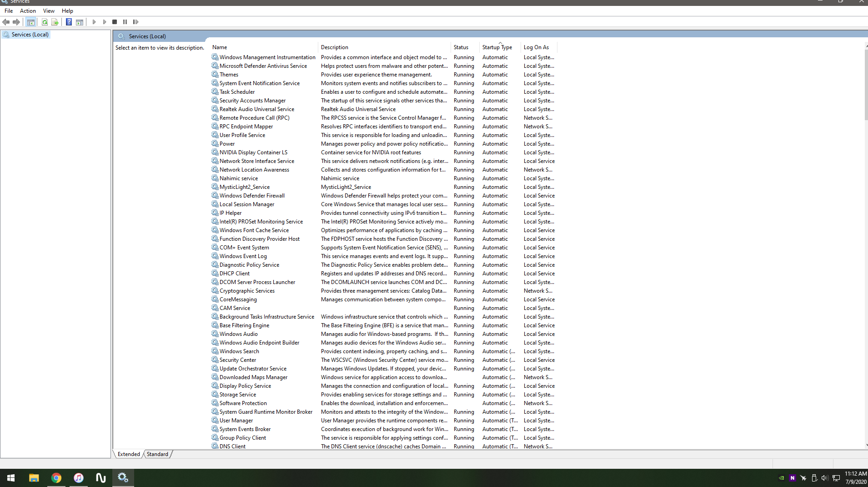Select Windows Search service
This screenshot has width=868, height=487.
239,351
